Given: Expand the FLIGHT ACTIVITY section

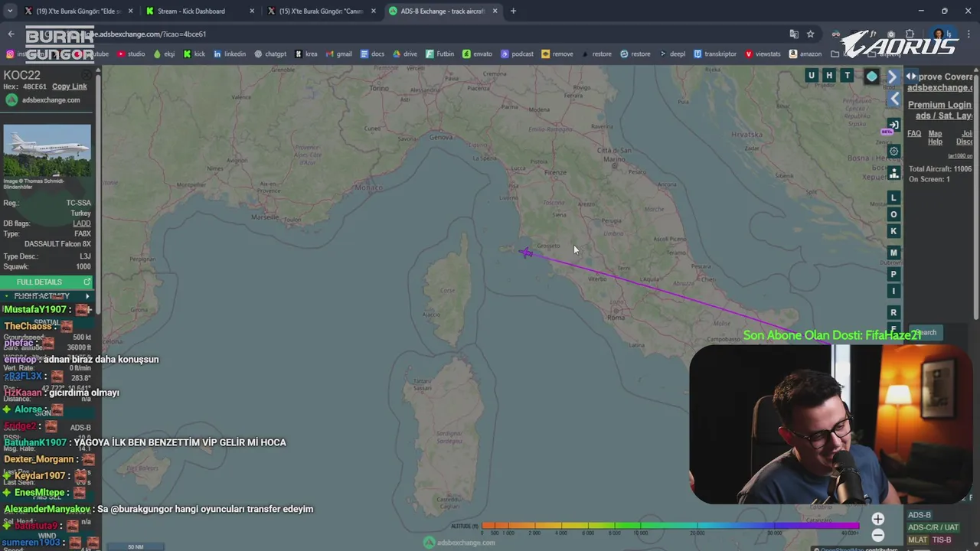Looking at the screenshot, I should 46,296.
